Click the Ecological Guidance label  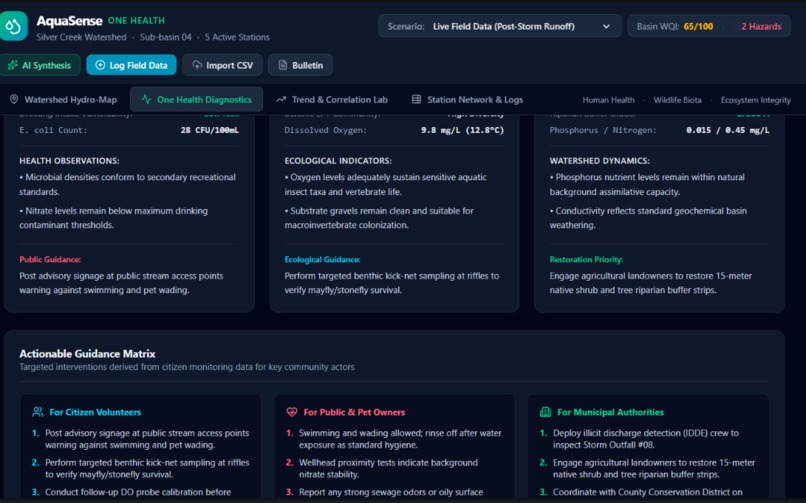(322, 259)
